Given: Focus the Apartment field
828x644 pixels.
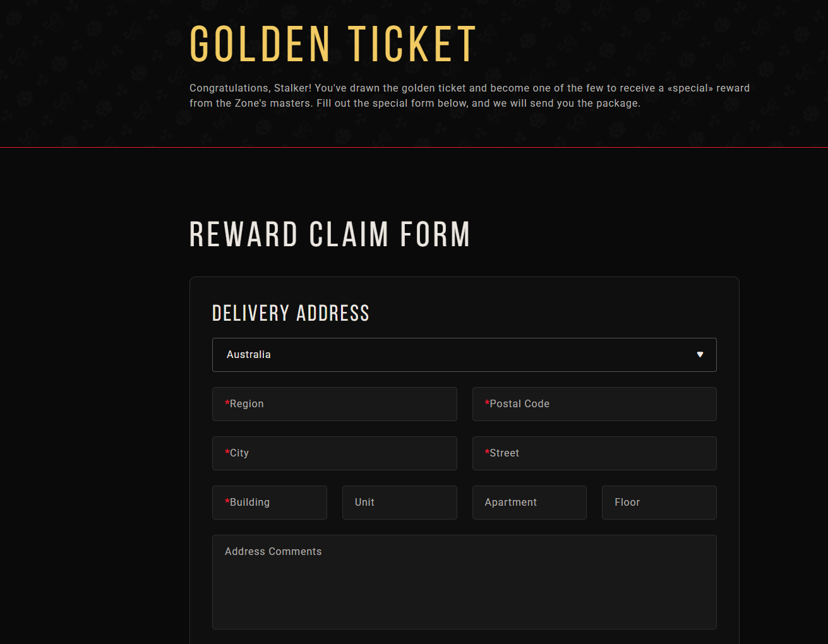Looking at the screenshot, I should point(529,503).
